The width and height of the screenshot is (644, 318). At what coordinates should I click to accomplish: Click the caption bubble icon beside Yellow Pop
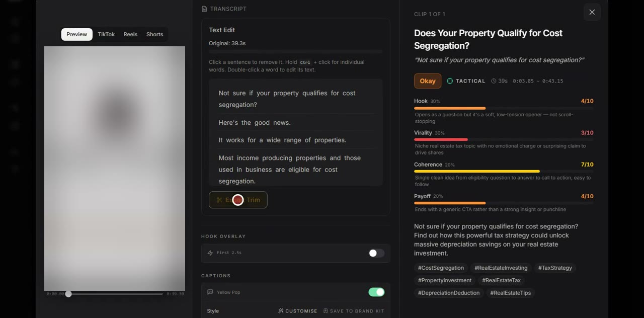pos(210,292)
